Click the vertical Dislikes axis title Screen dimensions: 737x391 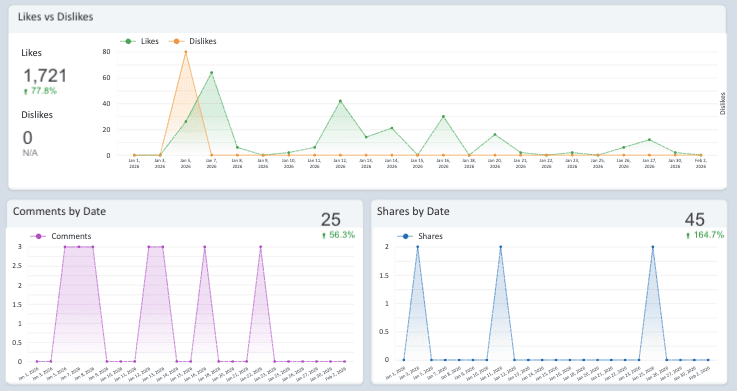722,103
